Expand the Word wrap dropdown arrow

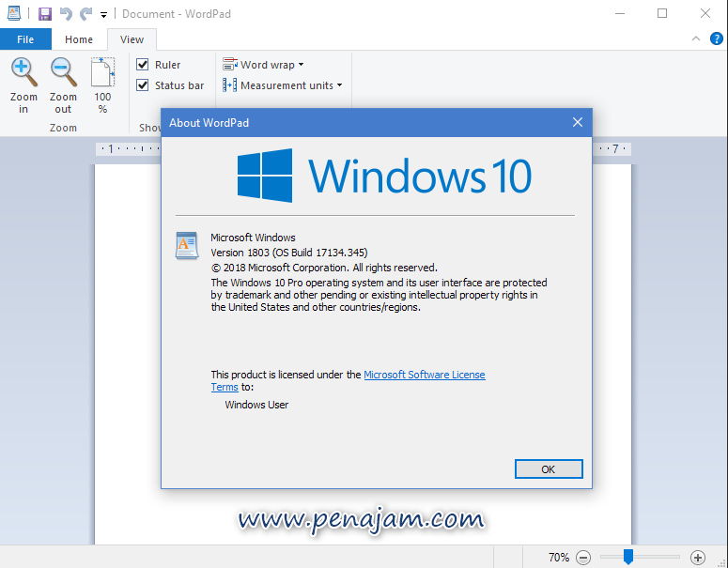302,65
